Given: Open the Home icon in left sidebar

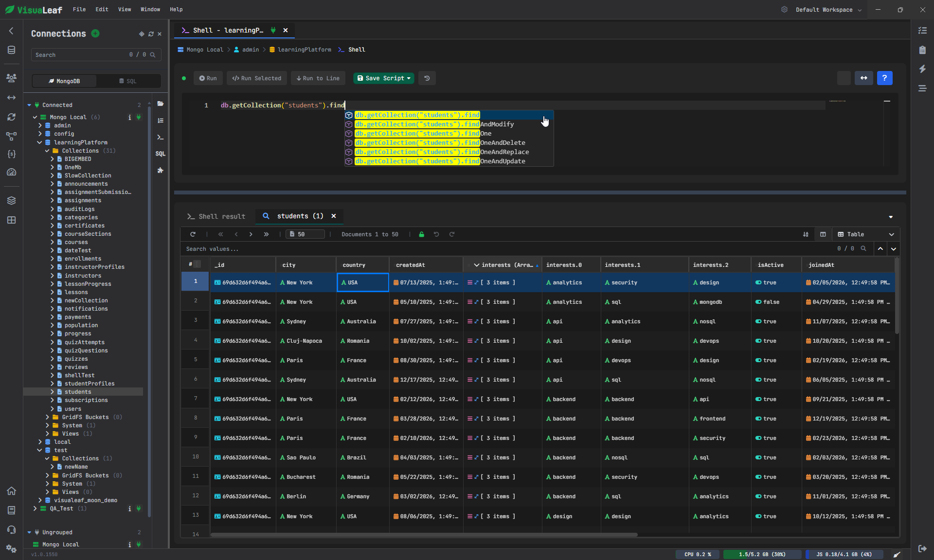Looking at the screenshot, I should click(x=12, y=491).
